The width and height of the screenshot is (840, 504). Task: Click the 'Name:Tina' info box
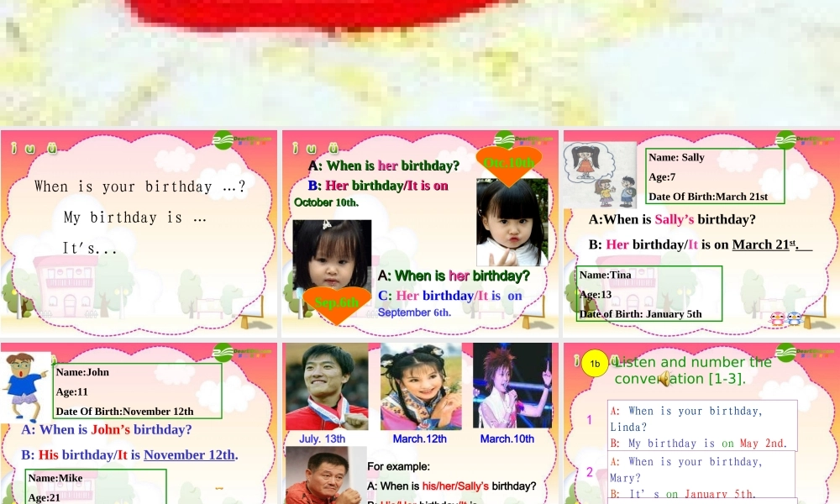(x=649, y=293)
